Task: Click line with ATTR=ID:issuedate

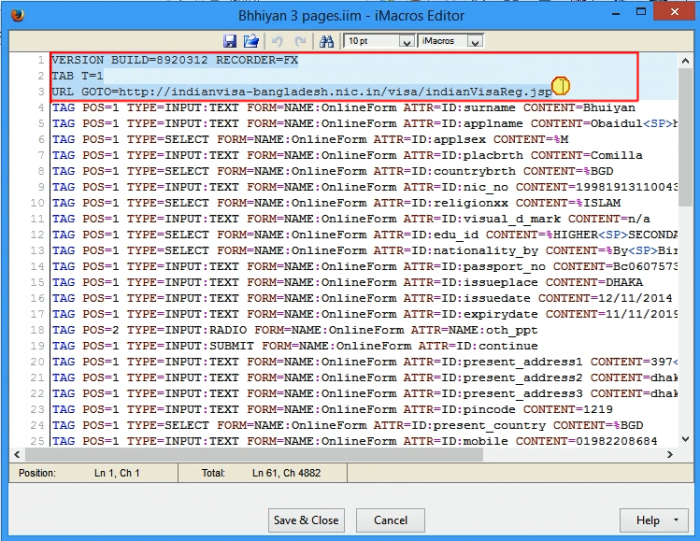Action: (362, 298)
